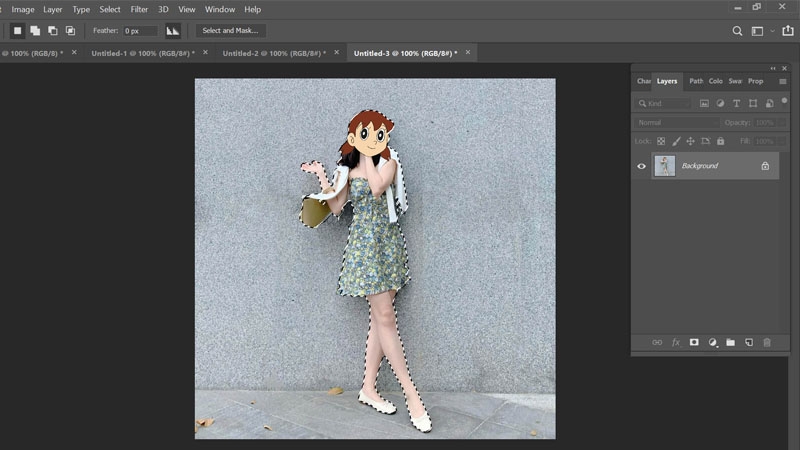The image size is (800, 450).
Task: Switch to the Color panel tab
Action: (715, 81)
